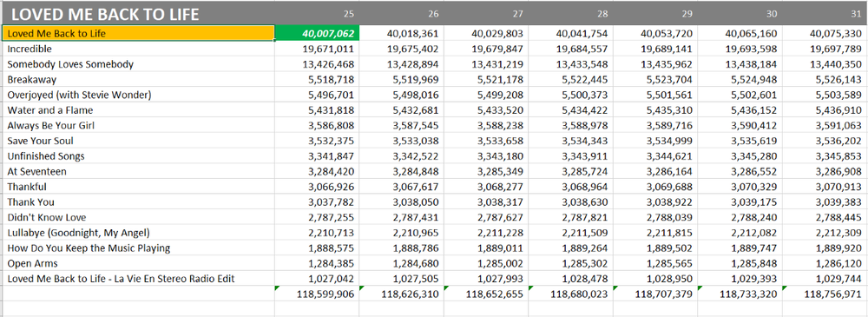Click the value 13,431,219
The height and width of the screenshot is (317, 868).
(x=485, y=64)
